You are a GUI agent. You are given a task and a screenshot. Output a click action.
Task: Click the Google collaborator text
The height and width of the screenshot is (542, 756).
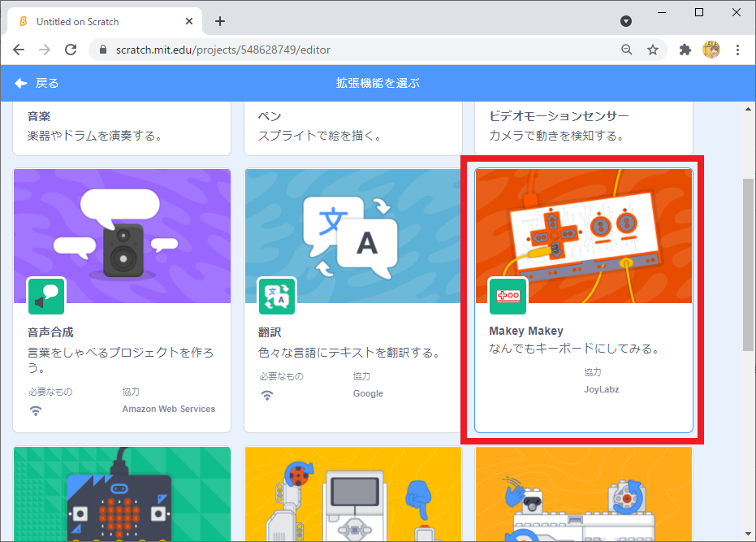(368, 393)
